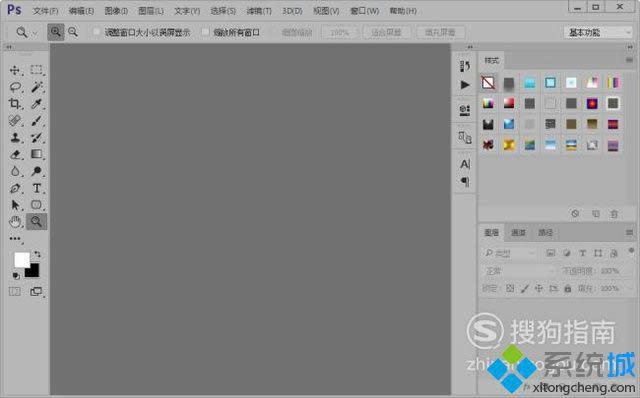Select the Clone Stamp tool
The height and width of the screenshot is (398, 640).
(x=15, y=137)
